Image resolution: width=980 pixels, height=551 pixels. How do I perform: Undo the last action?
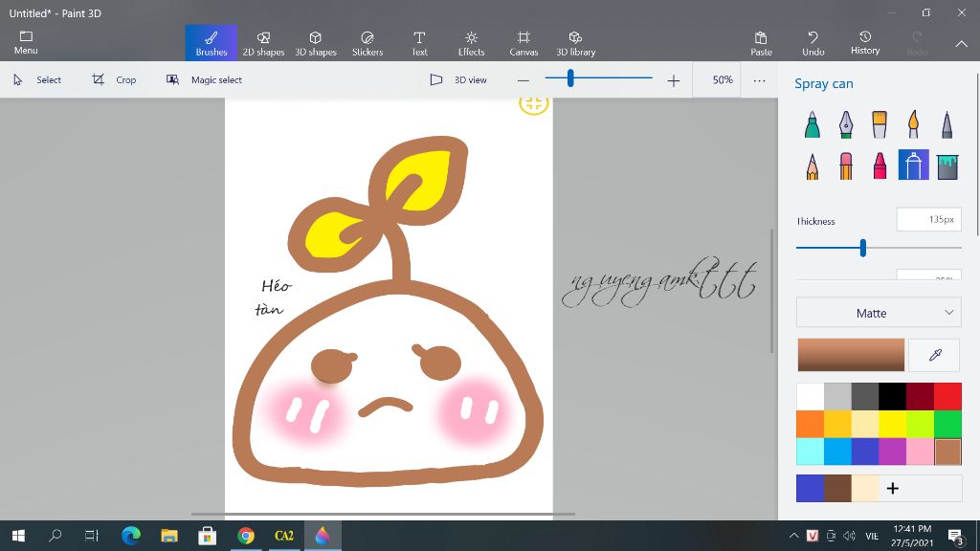coord(813,42)
